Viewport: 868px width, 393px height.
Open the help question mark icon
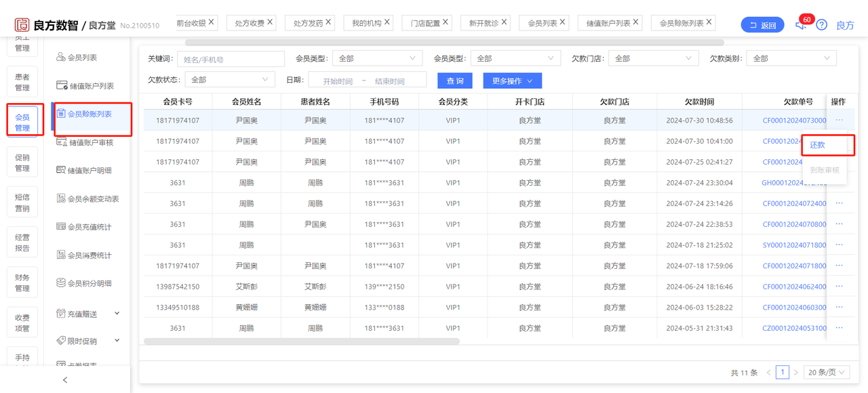tap(821, 25)
